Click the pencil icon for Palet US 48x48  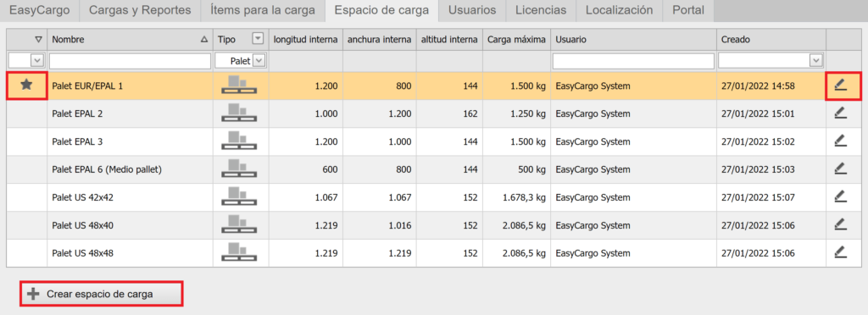tap(840, 253)
